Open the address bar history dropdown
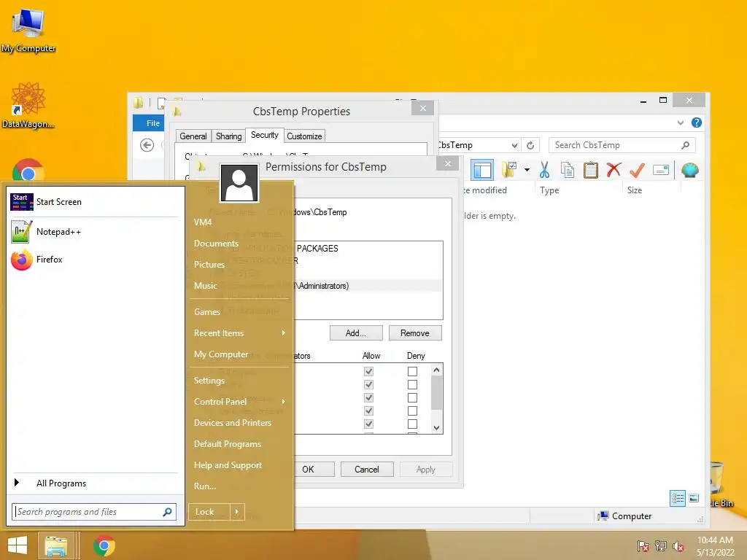 pos(514,145)
